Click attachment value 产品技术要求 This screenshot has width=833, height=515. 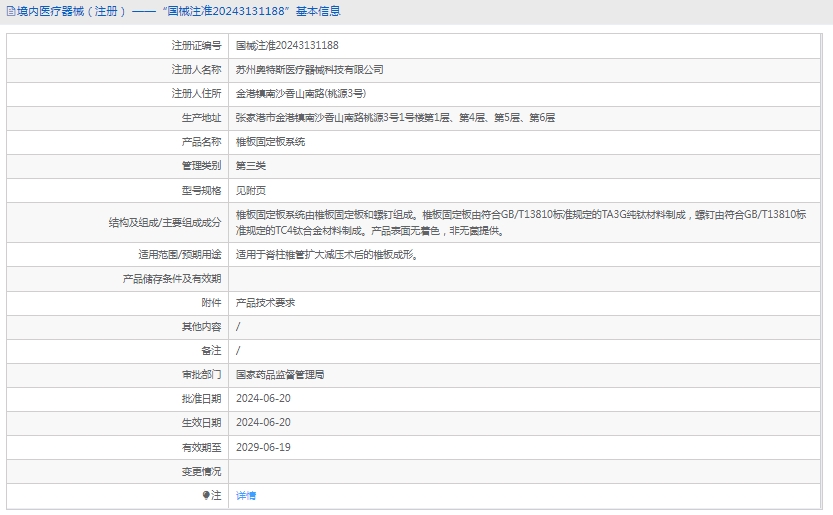click(265, 302)
